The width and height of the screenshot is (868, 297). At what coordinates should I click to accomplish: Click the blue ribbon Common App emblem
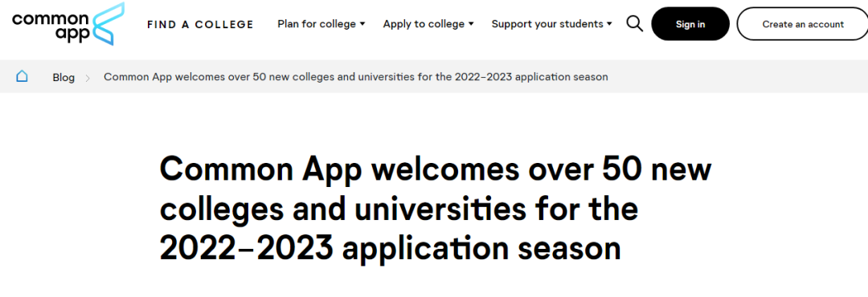108,23
